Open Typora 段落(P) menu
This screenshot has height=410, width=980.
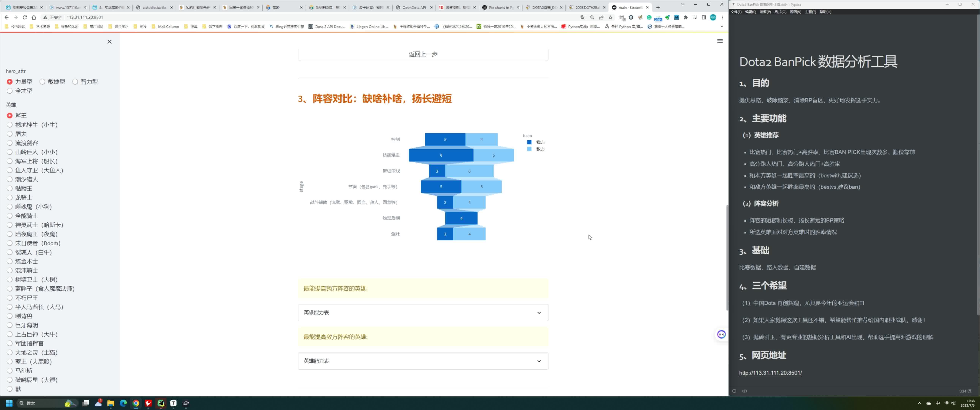765,12
